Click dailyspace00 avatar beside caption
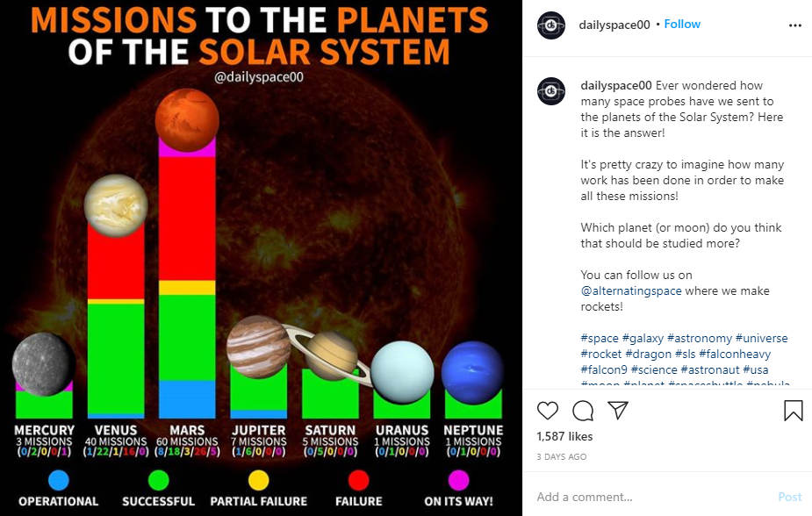The height and width of the screenshot is (516, 812). tap(550, 90)
